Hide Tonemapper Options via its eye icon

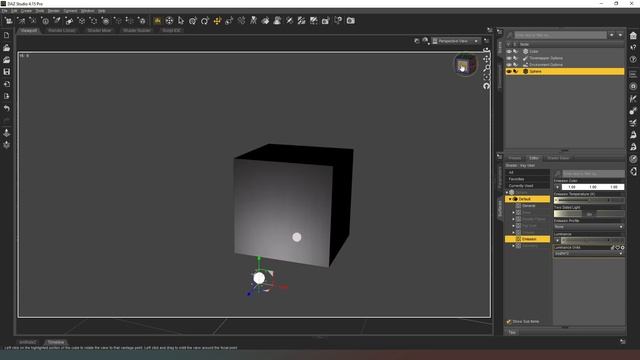(x=509, y=58)
